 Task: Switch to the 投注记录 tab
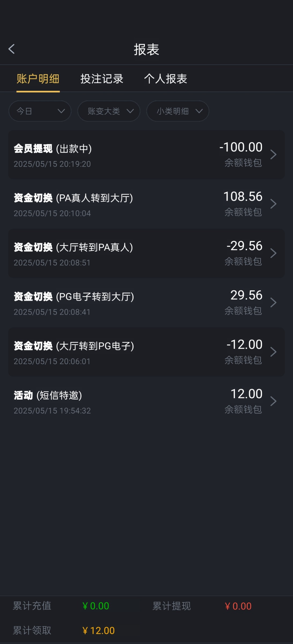102,79
